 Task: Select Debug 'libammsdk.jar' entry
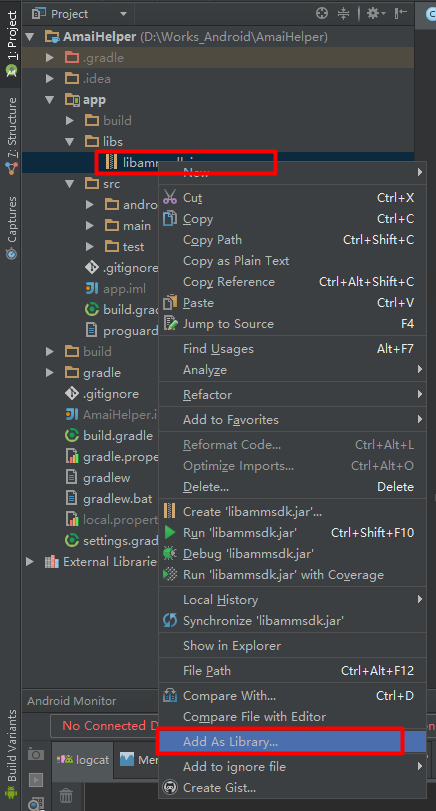pyautogui.click(x=292, y=553)
